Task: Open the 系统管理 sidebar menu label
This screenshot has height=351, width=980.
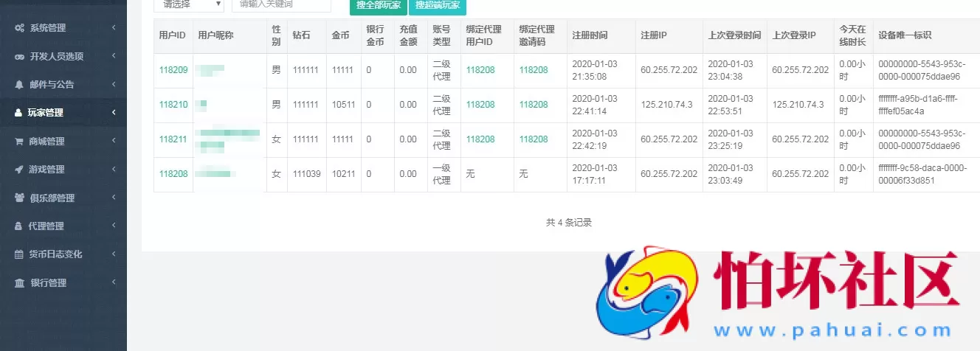Action: [x=47, y=28]
